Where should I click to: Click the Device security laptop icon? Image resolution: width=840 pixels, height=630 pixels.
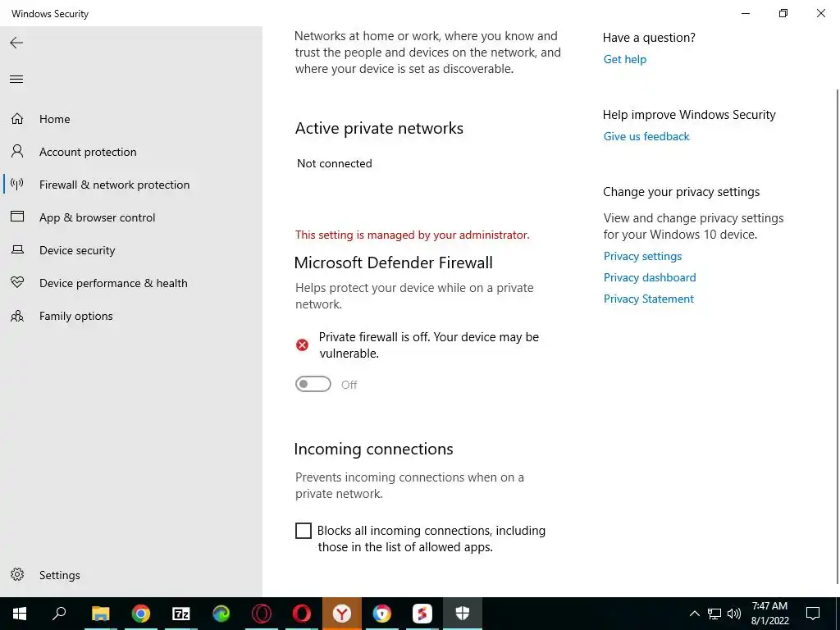point(17,249)
